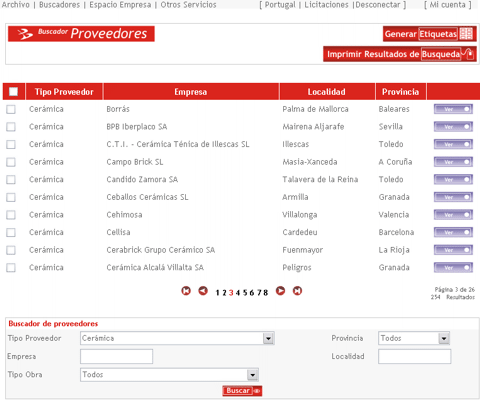Click Ver for Cellisa in Cardedeu

click(x=453, y=232)
